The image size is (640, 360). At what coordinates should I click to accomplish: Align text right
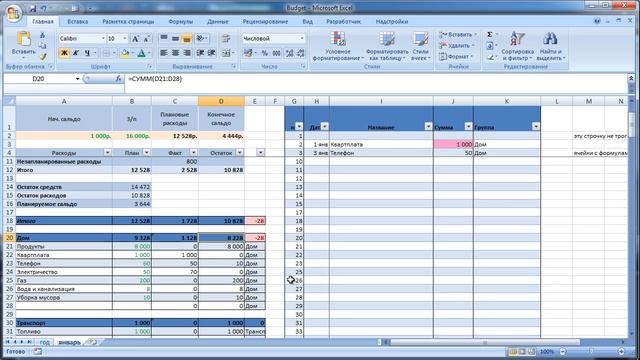point(187,53)
